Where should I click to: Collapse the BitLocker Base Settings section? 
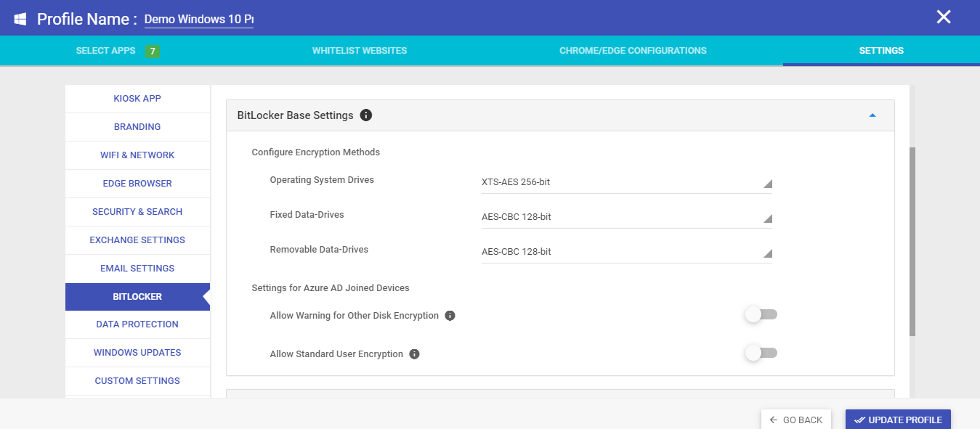coord(872,115)
